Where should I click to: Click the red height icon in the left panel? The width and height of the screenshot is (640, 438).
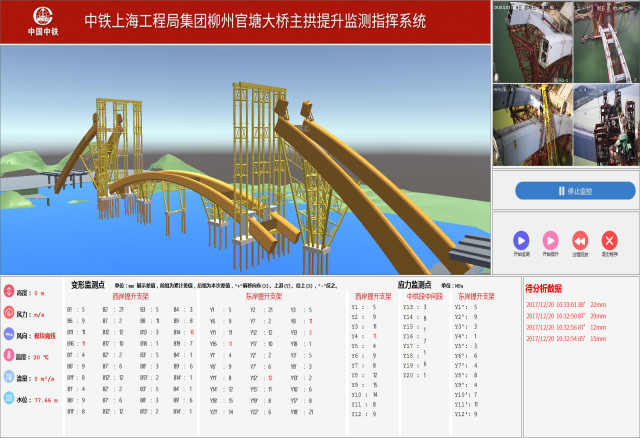(x=9, y=291)
